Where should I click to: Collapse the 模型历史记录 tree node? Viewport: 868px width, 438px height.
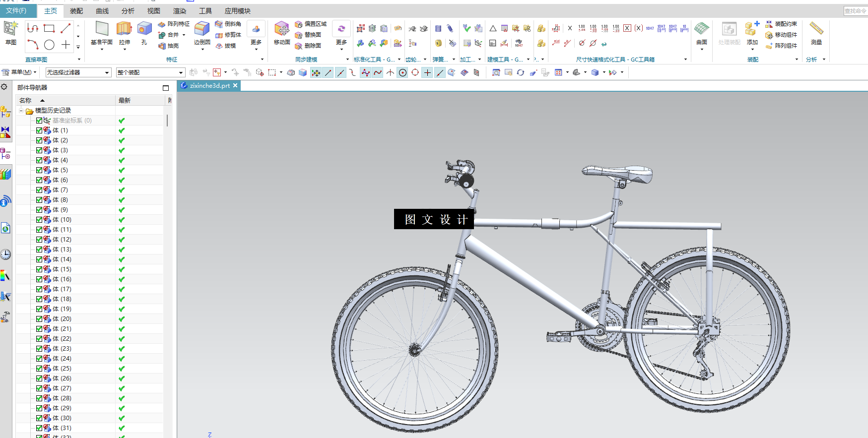21,111
